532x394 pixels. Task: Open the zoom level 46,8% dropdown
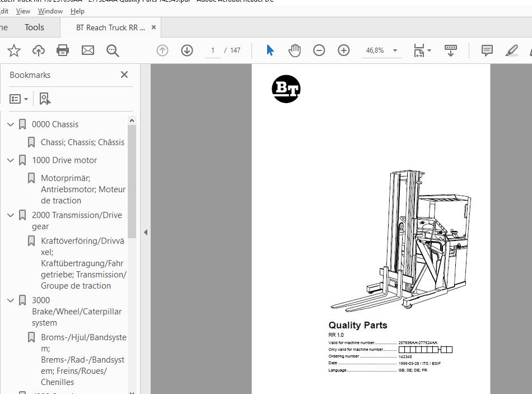coord(395,50)
